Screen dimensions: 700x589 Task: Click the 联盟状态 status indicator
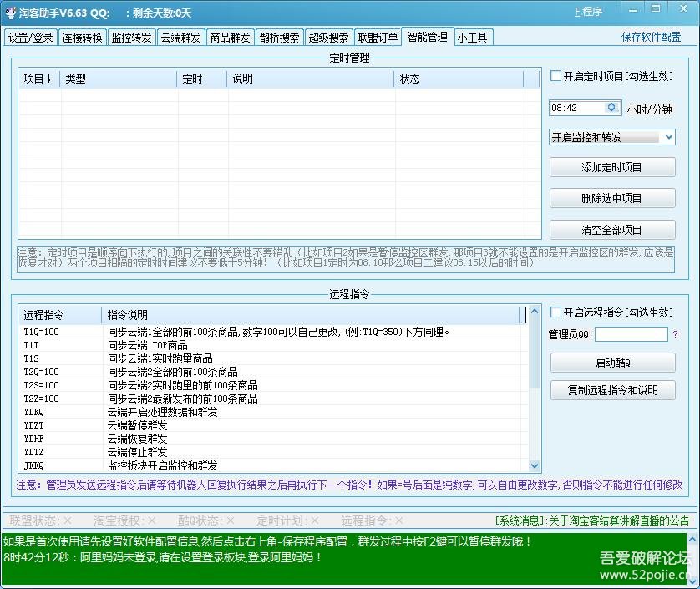pyautogui.click(x=40, y=520)
